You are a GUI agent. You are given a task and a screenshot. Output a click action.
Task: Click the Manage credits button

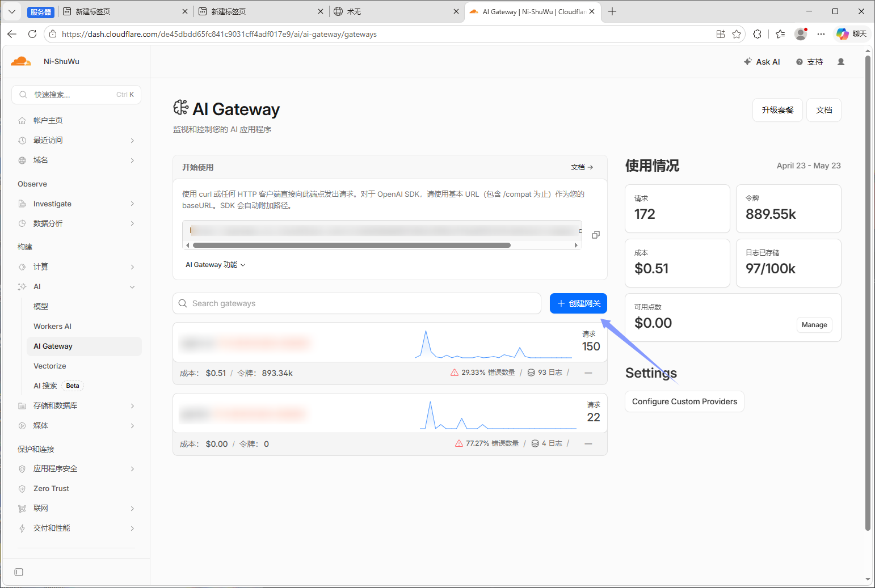814,325
